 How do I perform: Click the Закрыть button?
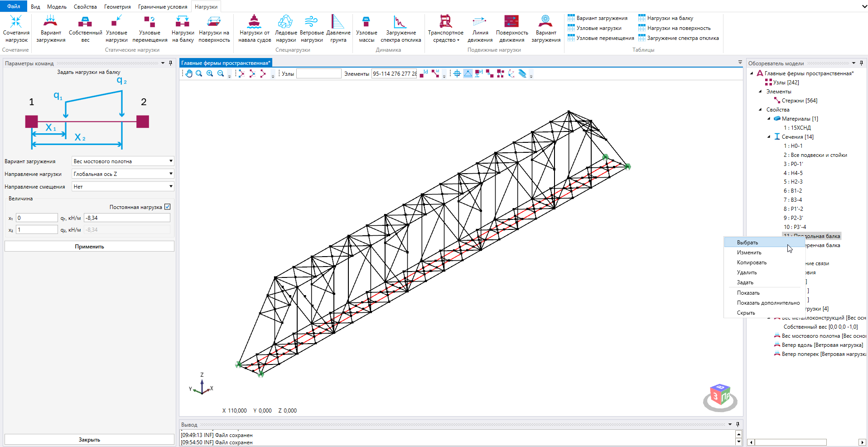(x=89, y=439)
